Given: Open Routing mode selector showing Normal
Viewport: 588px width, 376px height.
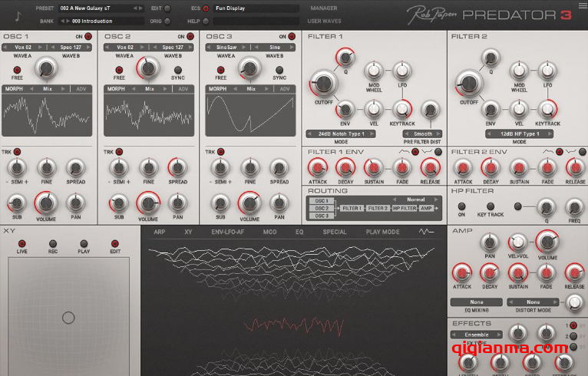Looking at the screenshot, I should [415, 199].
